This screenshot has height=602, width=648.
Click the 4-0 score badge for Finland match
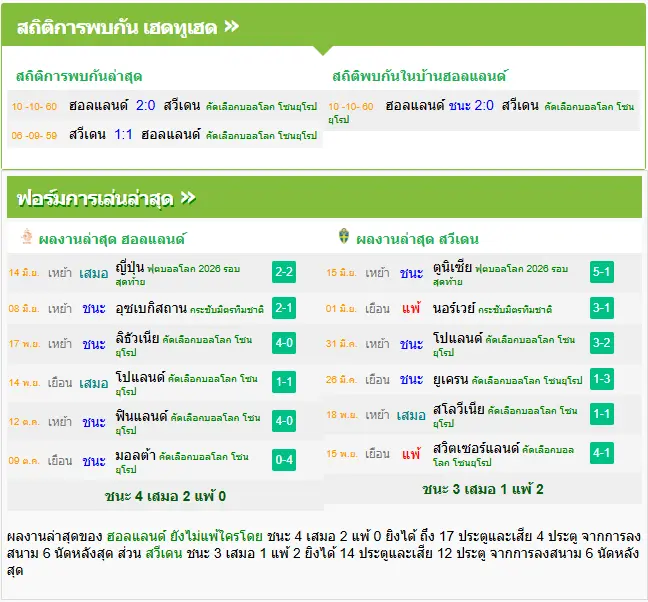pyautogui.click(x=284, y=421)
